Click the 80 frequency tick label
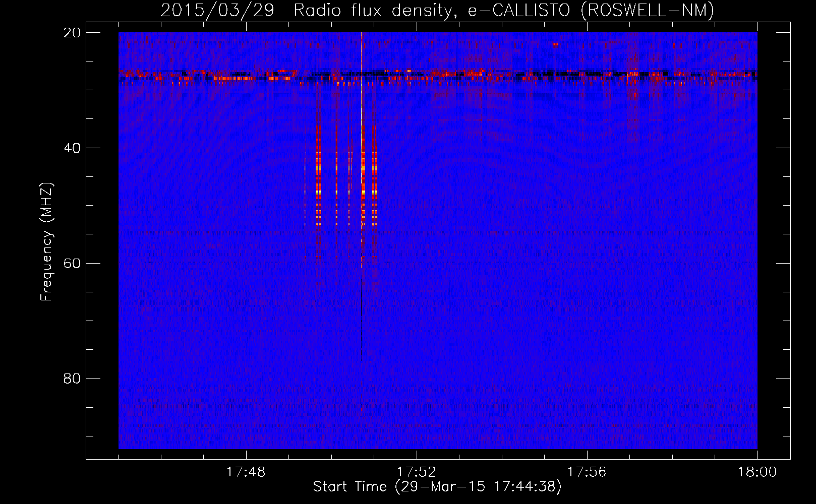This screenshot has width=816, height=504. click(72, 379)
